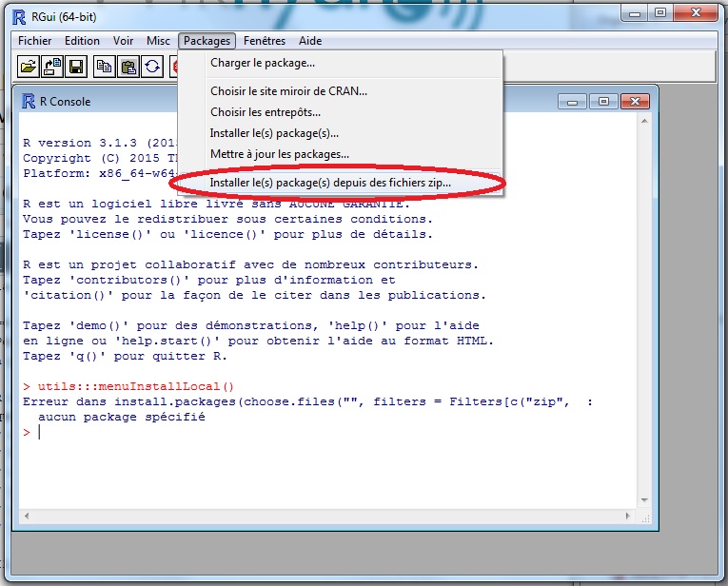This screenshot has height=586, width=728.
Task: Click the 'Erreur dans install.packages' line
Action: click(307, 401)
